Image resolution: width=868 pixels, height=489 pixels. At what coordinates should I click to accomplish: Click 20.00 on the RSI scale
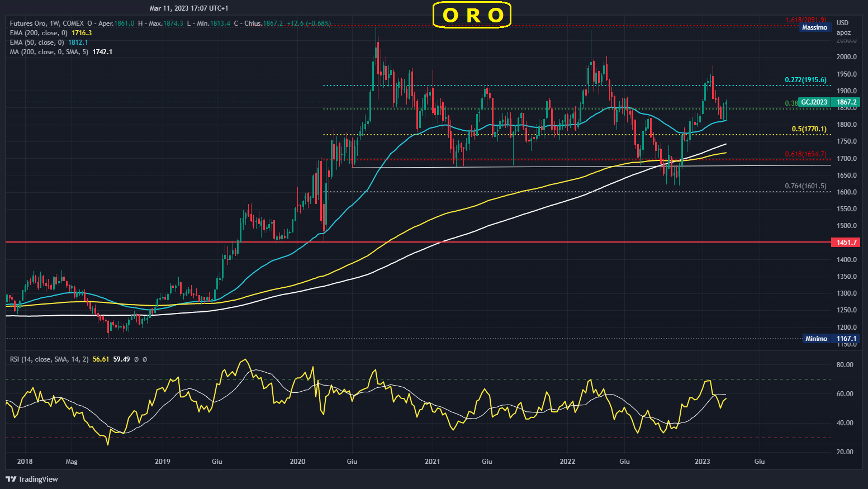[x=845, y=452]
